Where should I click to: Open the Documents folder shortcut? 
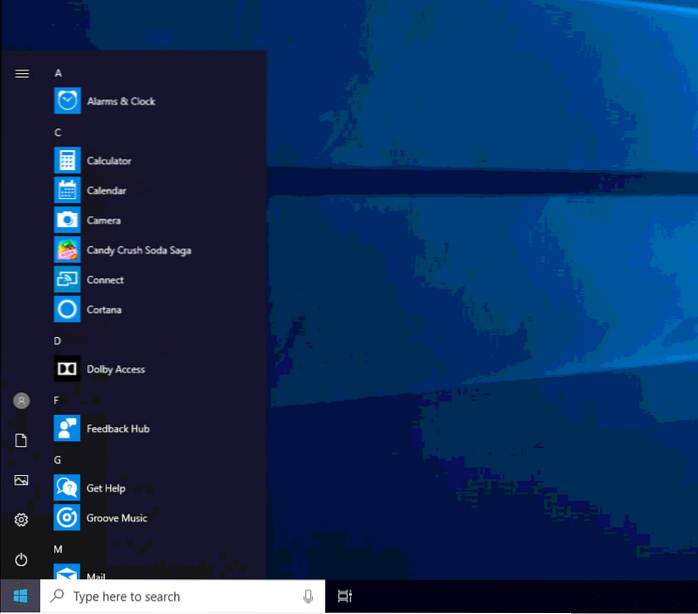pyautogui.click(x=21, y=440)
